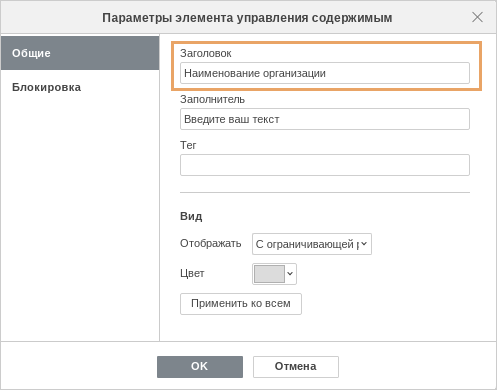Confirm settings with the OK button
497x390 pixels.
tap(200, 367)
